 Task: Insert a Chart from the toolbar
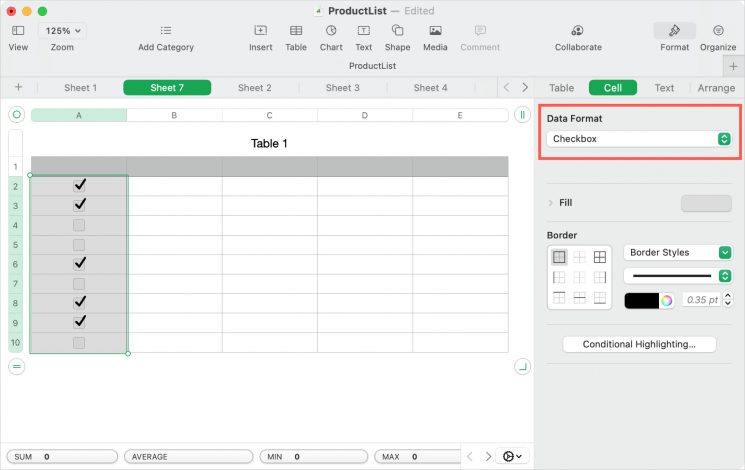click(x=331, y=31)
